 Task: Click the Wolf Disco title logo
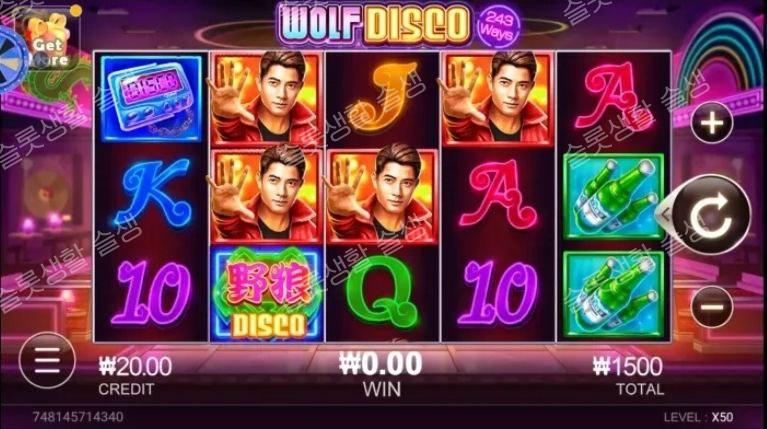click(x=374, y=24)
